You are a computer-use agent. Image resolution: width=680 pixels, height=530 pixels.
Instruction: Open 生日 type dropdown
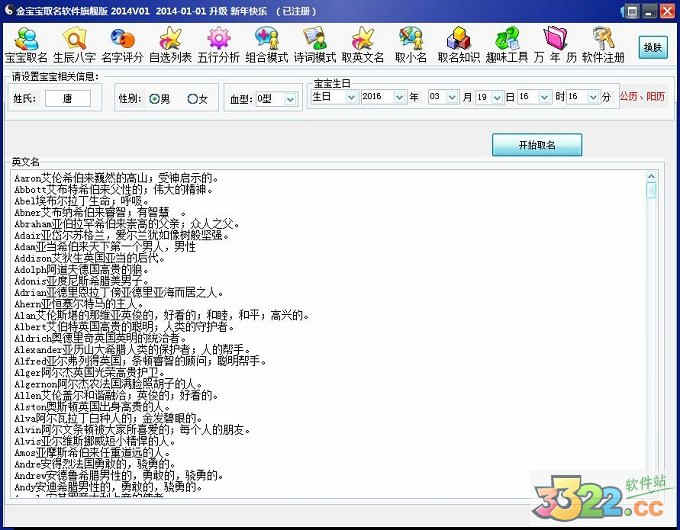pos(351,97)
